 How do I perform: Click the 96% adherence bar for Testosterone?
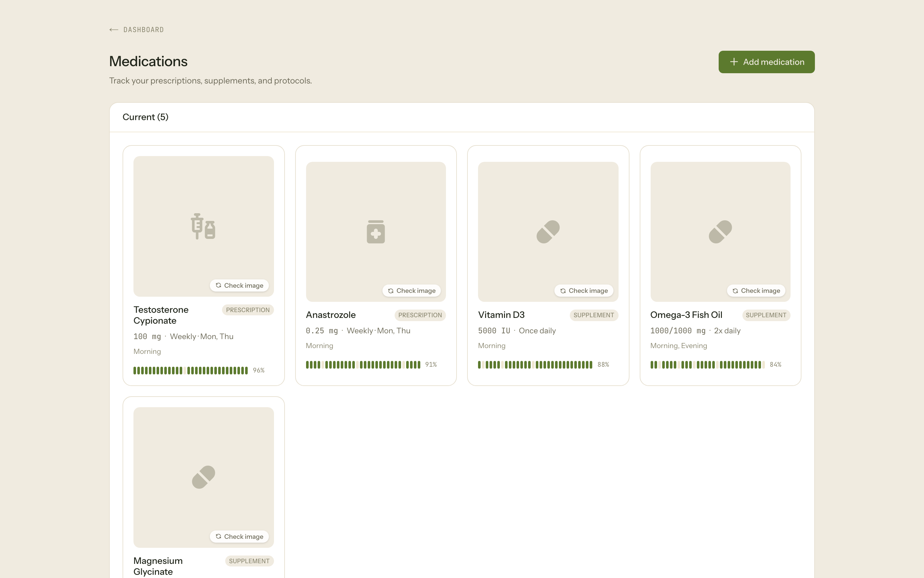click(x=191, y=371)
